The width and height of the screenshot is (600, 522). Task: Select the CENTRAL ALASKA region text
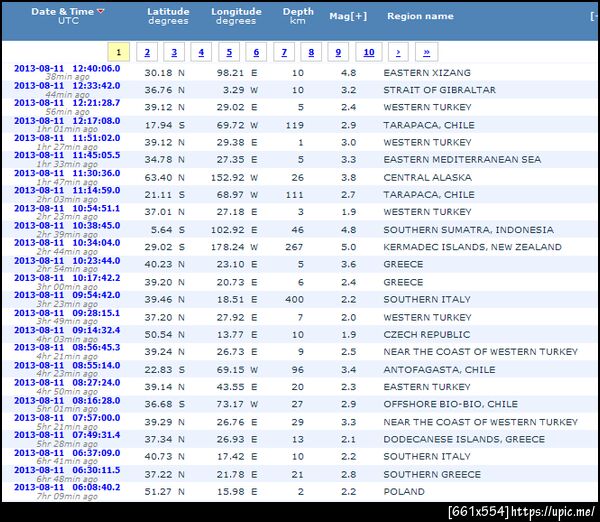coord(427,178)
